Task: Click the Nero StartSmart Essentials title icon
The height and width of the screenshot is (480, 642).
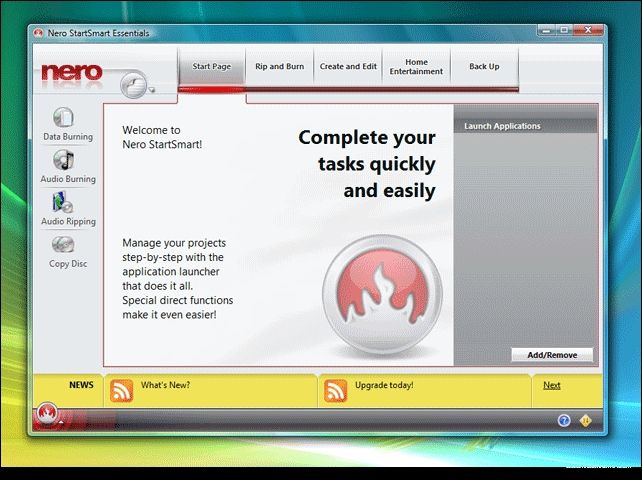Action: (x=38, y=33)
